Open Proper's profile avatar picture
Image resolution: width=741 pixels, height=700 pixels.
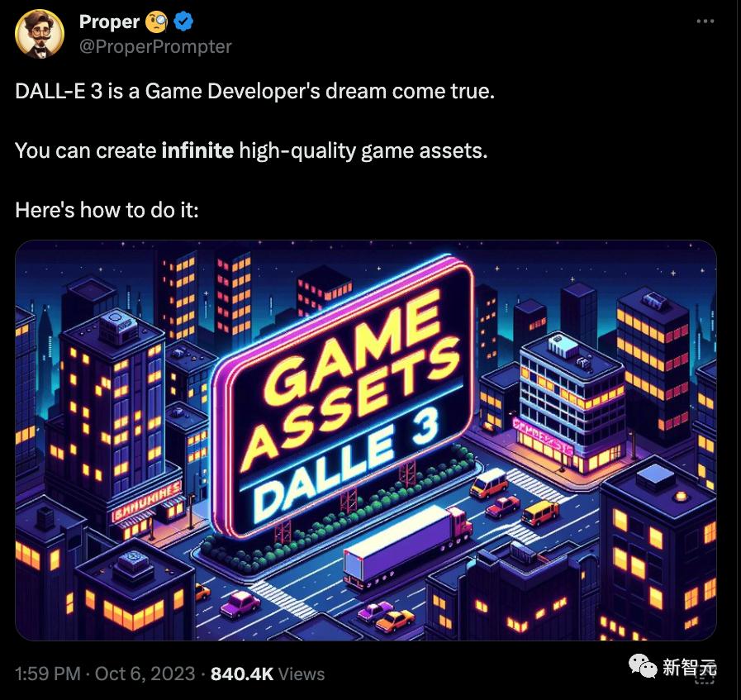tap(40, 34)
